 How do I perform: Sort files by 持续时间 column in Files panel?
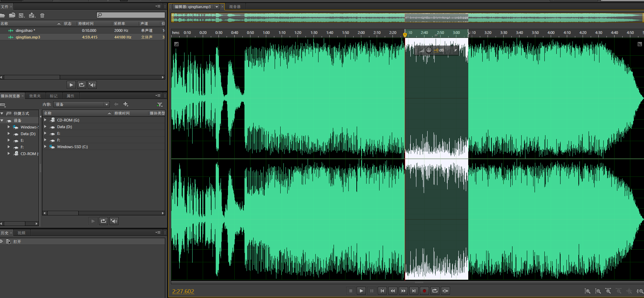tap(94, 23)
